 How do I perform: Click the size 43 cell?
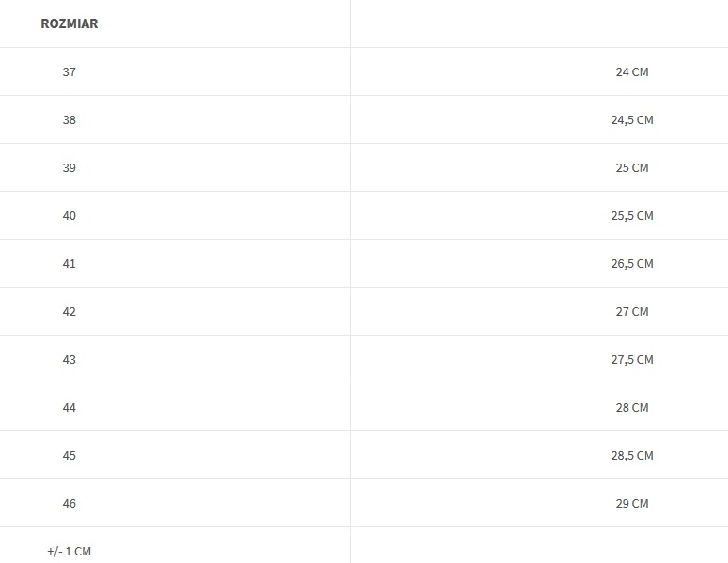69,359
